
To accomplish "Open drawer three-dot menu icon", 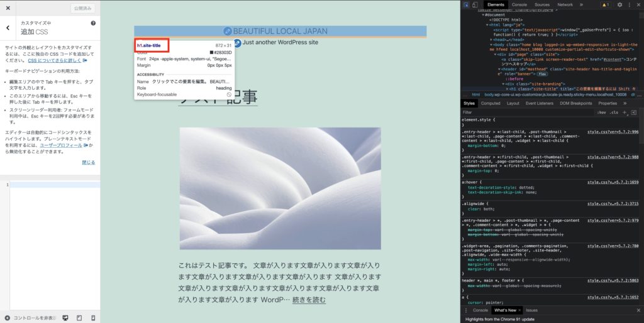I will point(466,310).
